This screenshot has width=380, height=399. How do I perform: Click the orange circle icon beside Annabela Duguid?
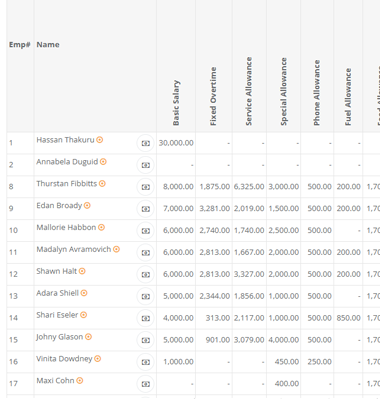coord(103,162)
